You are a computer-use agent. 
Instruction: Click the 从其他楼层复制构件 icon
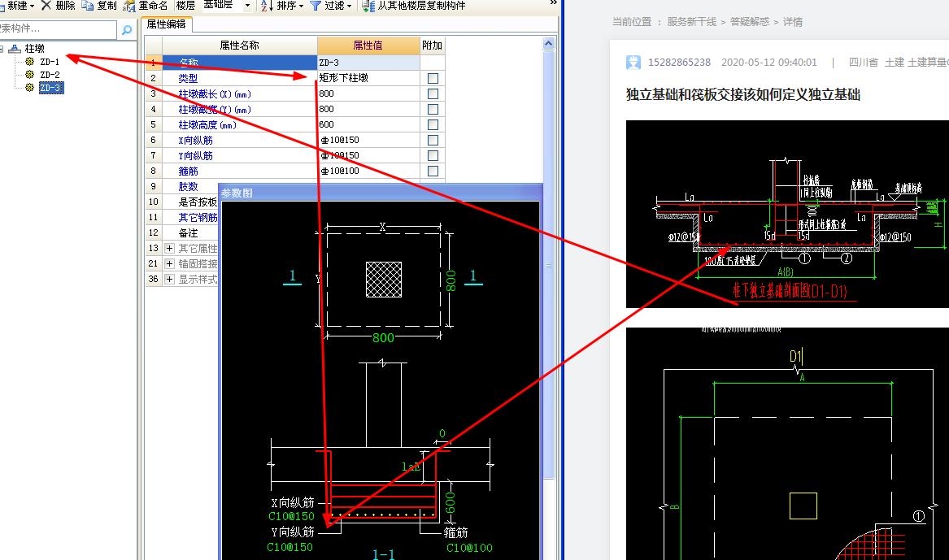point(368,6)
